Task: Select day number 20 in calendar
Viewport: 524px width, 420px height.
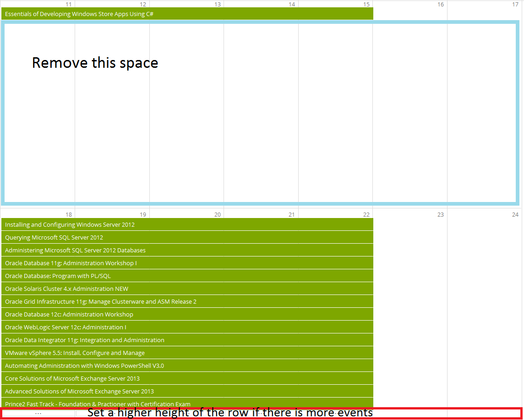Action: (x=217, y=214)
